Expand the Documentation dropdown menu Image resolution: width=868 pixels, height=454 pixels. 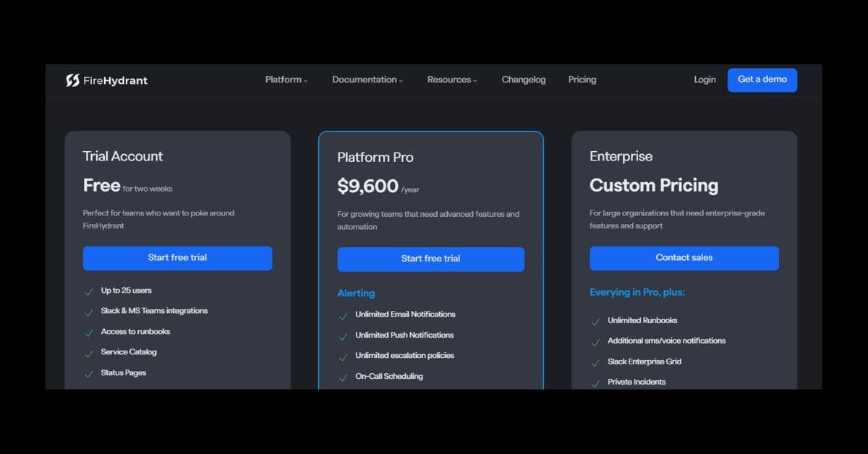[x=367, y=80]
